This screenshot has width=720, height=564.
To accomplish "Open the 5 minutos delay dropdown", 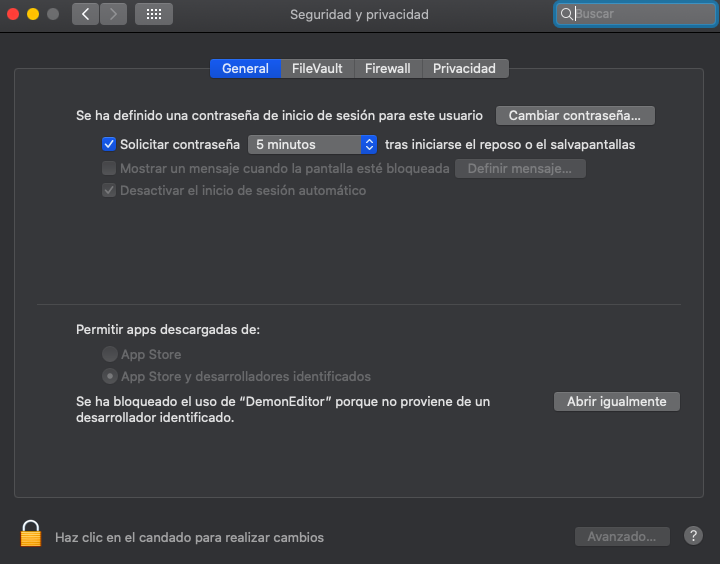I will [x=311, y=144].
